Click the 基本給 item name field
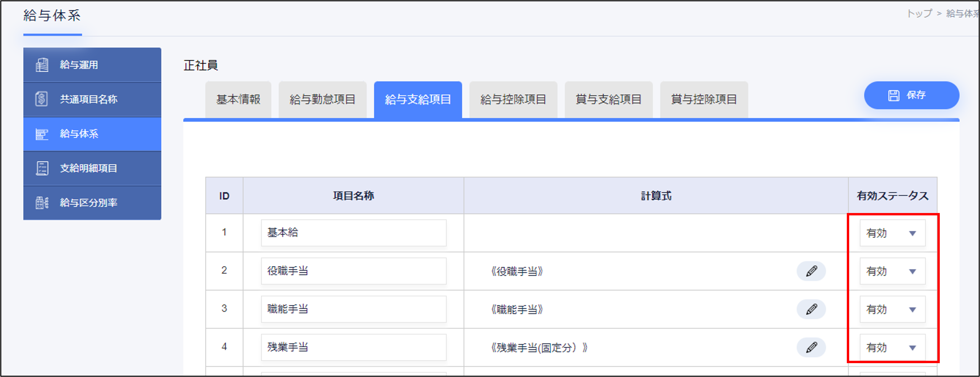980x377 pixels. click(x=353, y=233)
